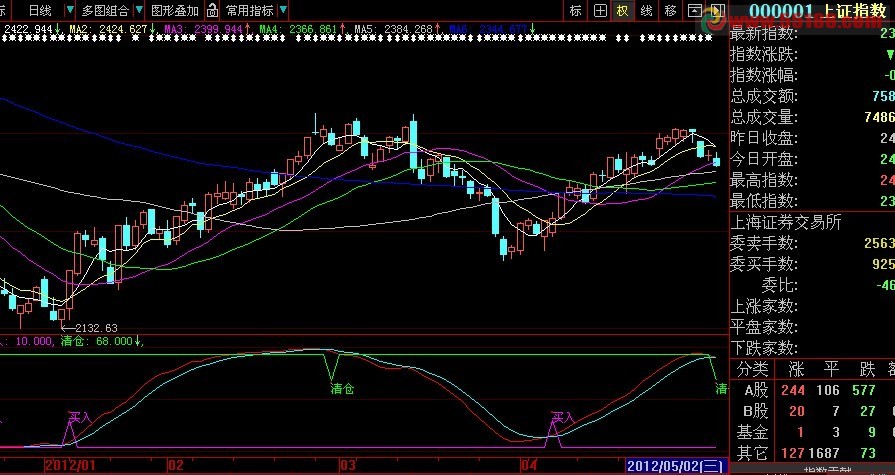
Task: Click the 委比 row label
Action: click(780, 285)
